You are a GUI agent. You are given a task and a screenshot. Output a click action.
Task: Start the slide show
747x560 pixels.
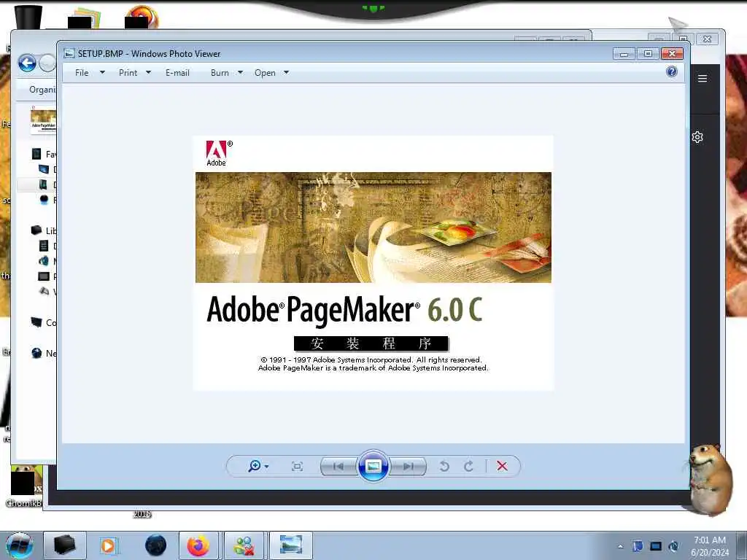373,466
